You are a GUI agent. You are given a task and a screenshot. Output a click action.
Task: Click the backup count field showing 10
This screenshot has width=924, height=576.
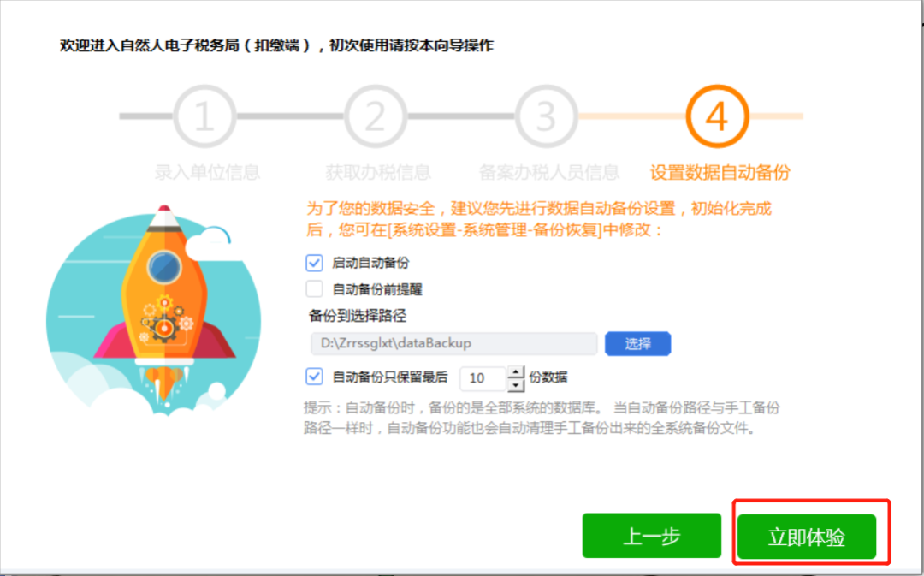coord(483,378)
